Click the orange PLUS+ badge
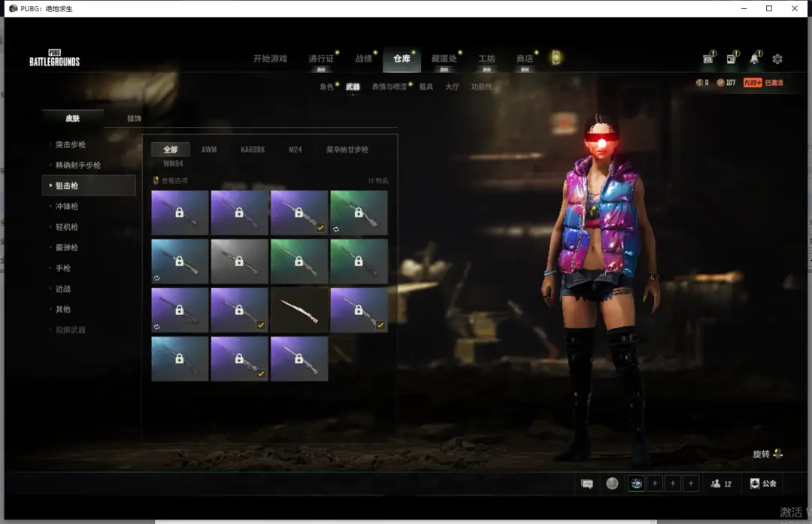The height and width of the screenshot is (524, 812). [x=753, y=83]
